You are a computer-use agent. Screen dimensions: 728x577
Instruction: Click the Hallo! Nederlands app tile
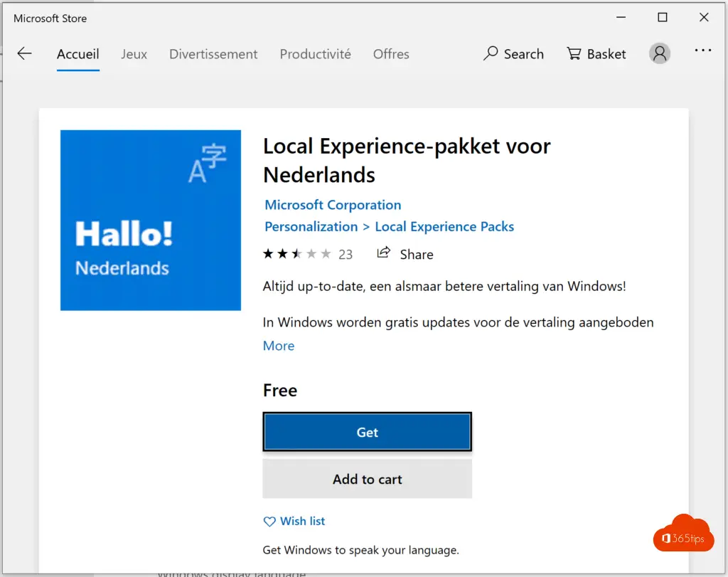click(151, 220)
